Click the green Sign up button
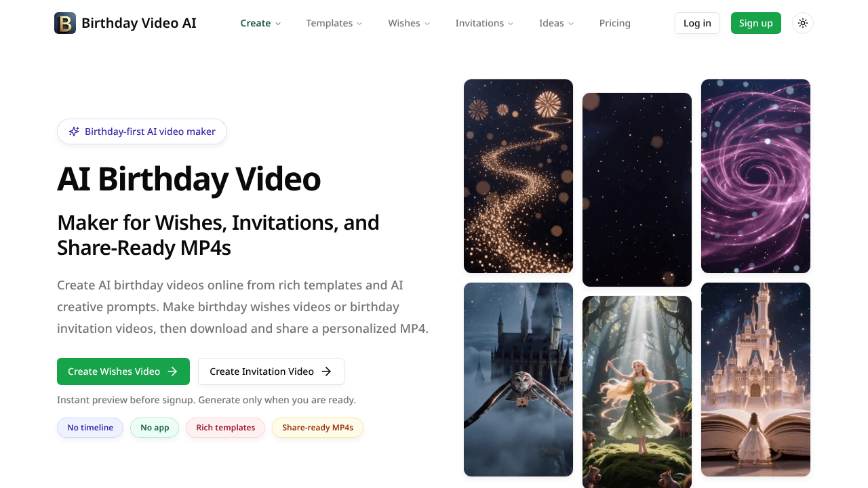 click(756, 23)
